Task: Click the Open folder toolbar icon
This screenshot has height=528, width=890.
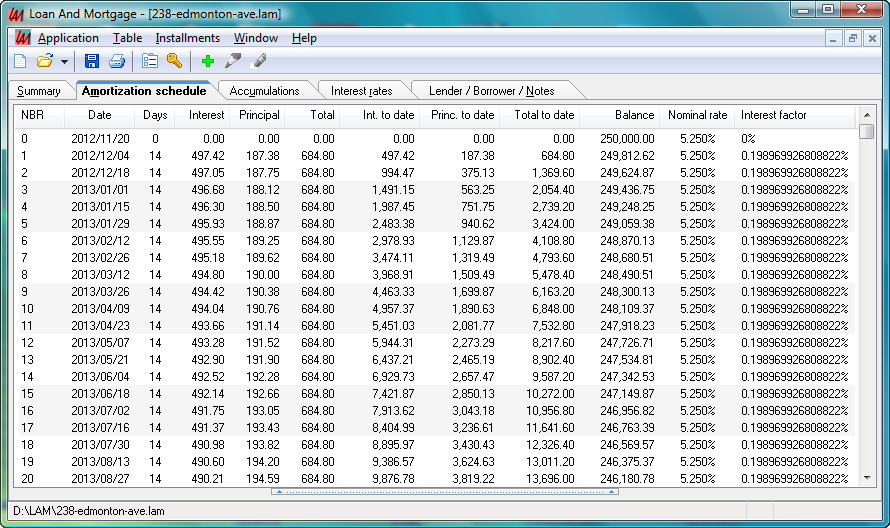Action: click(x=44, y=61)
